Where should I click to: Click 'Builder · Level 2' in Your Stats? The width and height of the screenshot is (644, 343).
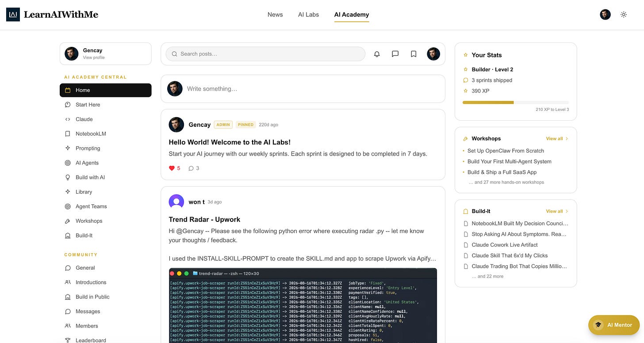coord(492,69)
